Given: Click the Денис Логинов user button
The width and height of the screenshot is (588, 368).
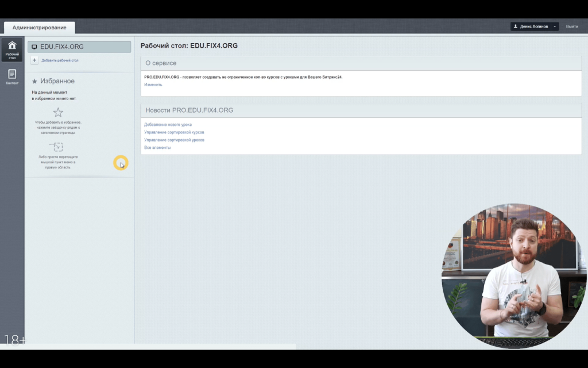Looking at the screenshot, I should coord(531,26).
